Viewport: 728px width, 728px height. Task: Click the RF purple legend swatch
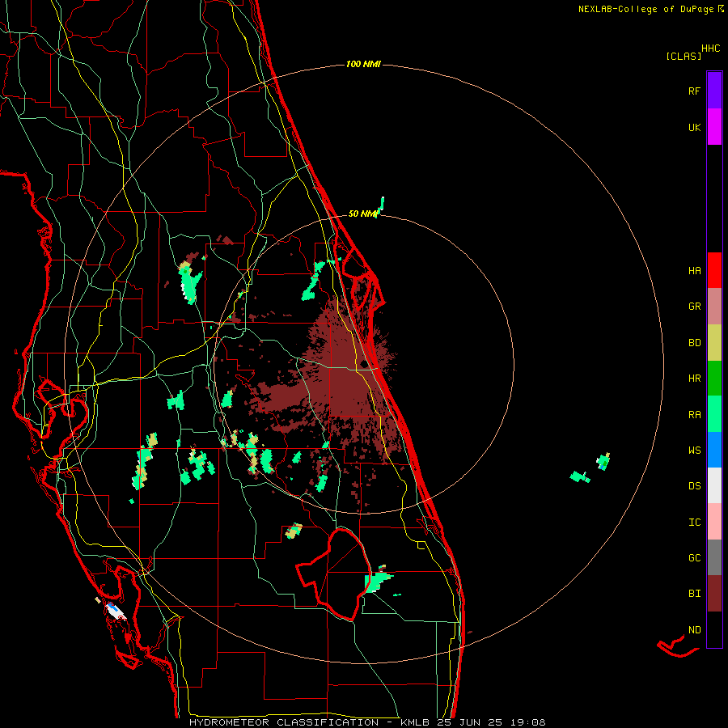pos(714,91)
